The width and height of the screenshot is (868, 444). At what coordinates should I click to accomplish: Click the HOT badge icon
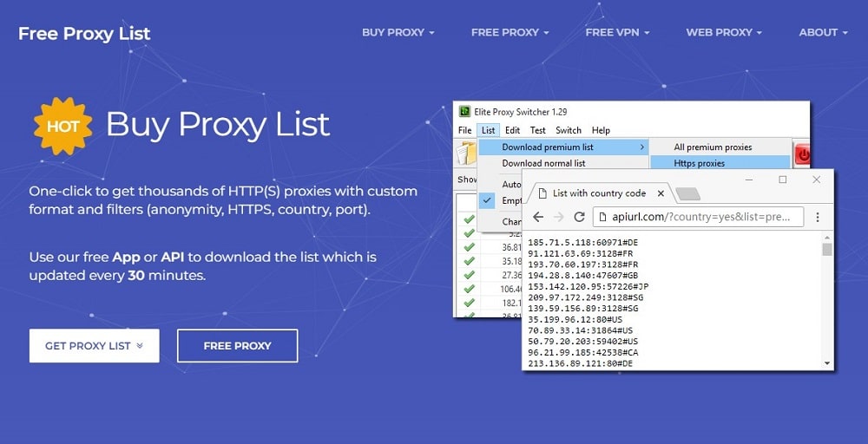pos(62,126)
